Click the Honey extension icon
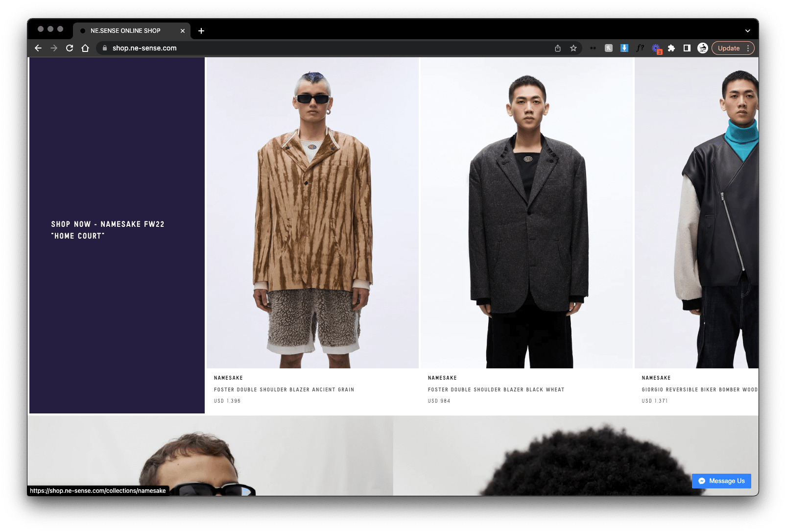 pos(609,48)
